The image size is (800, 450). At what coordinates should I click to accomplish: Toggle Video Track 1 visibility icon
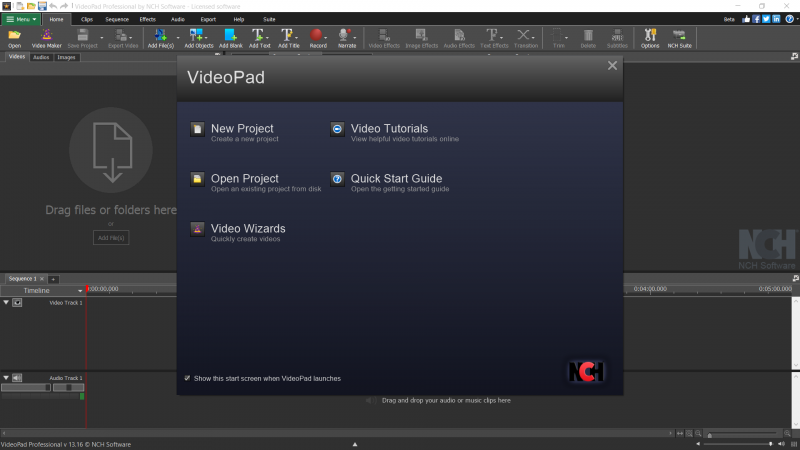(17, 302)
